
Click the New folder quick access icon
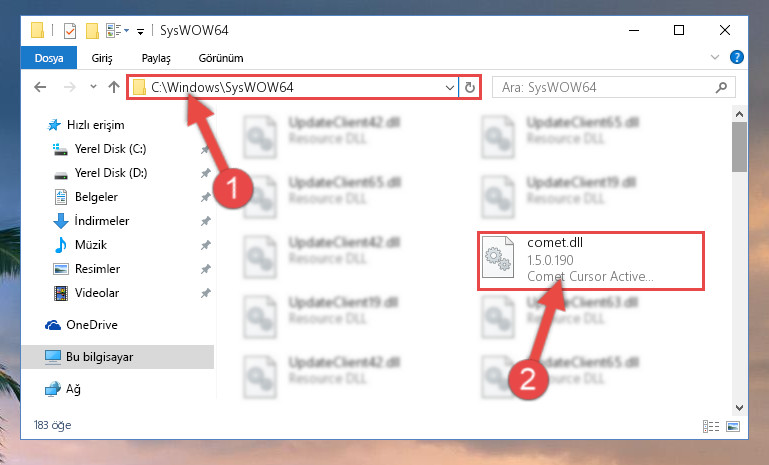pos(92,31)
